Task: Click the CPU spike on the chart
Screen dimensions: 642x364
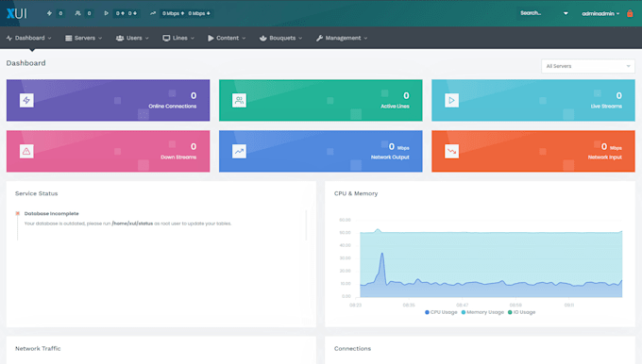Action: (x=382, y=255)
